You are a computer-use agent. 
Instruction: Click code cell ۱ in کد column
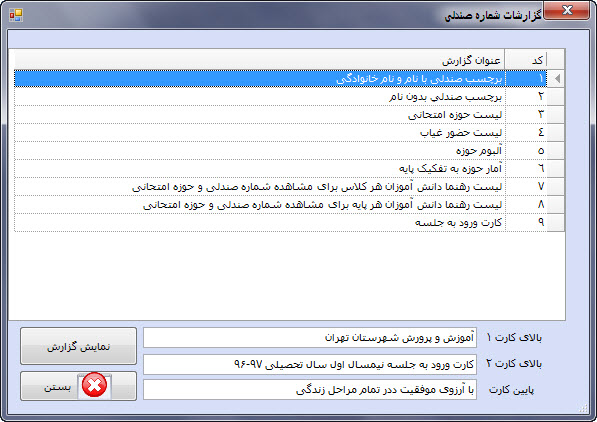point(526,78)
